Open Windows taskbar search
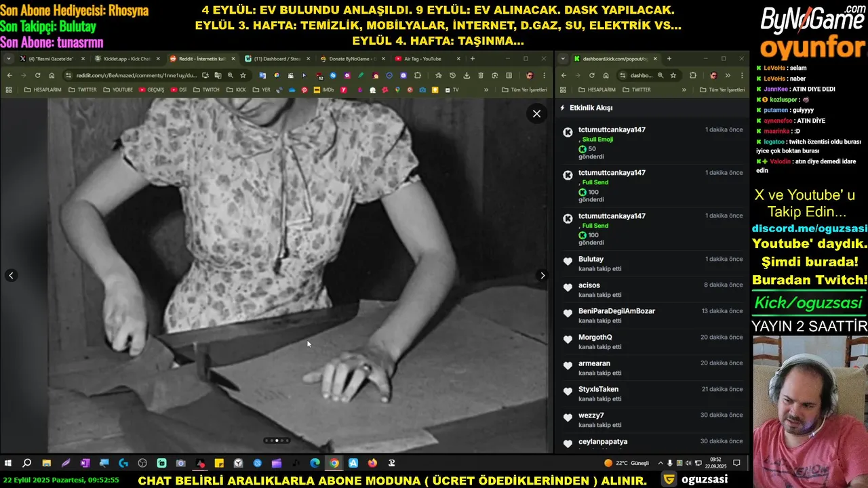868x488 pixels. click(x=27, y=463)
